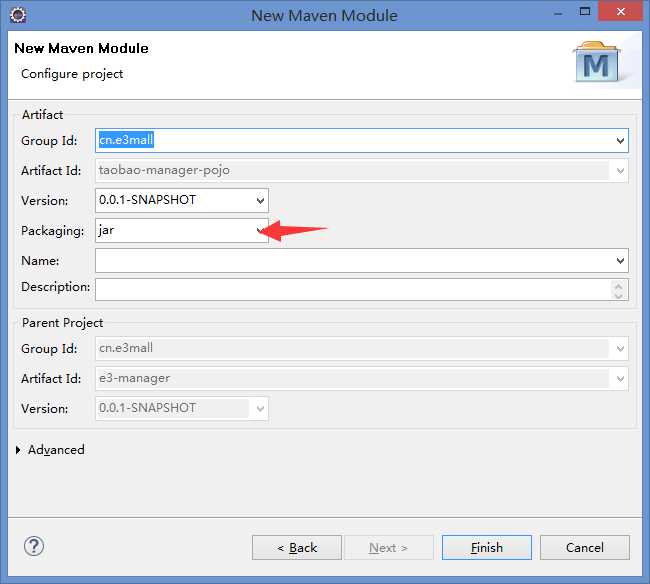Click the Maven module wizard banner icon
Screen dimensions: 650x584
[597, 62]
